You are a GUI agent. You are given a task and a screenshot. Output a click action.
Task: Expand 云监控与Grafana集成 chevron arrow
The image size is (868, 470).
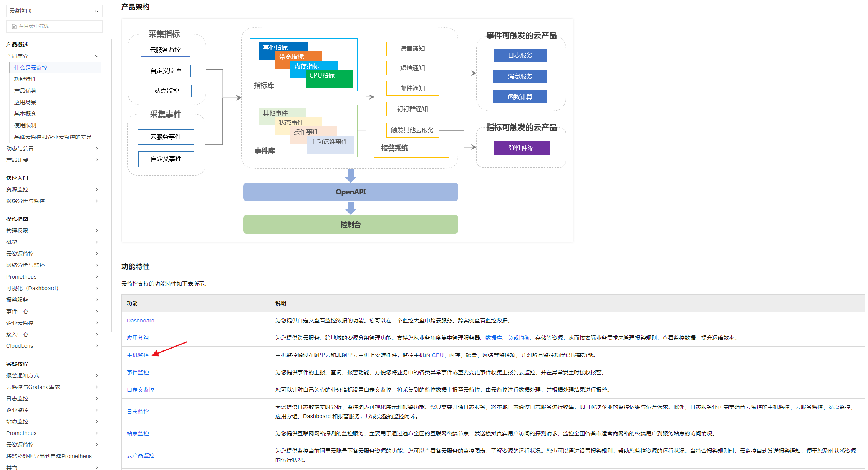(97, 387)
